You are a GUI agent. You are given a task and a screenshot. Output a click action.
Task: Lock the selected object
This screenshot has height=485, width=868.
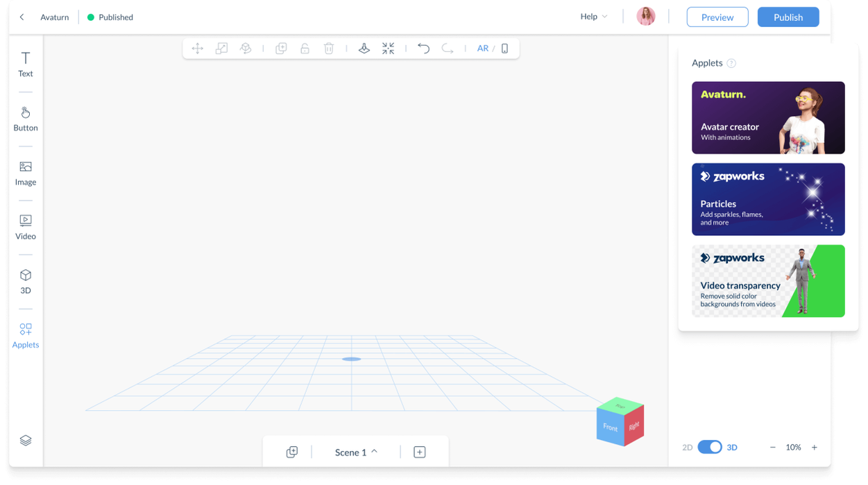click(x=305, y=48)
